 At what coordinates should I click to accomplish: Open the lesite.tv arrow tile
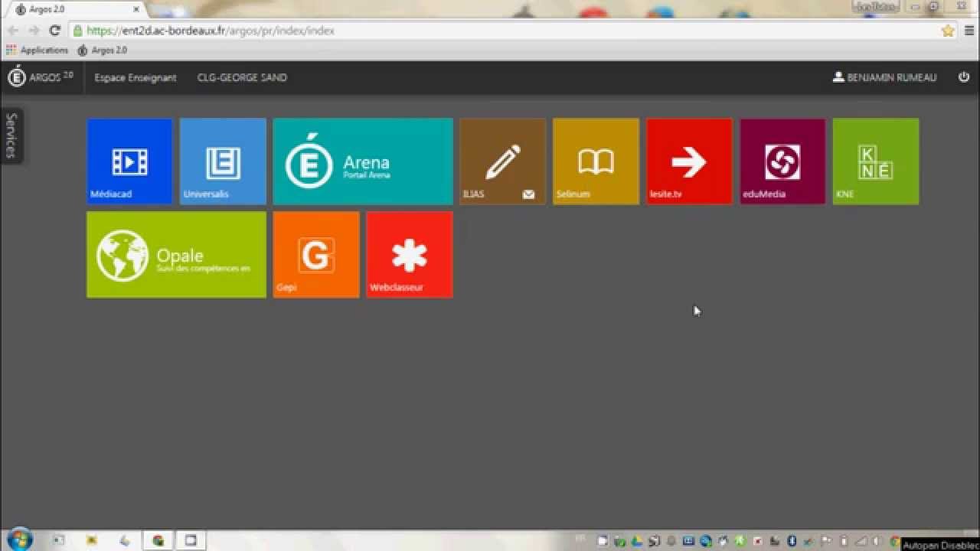689,161
